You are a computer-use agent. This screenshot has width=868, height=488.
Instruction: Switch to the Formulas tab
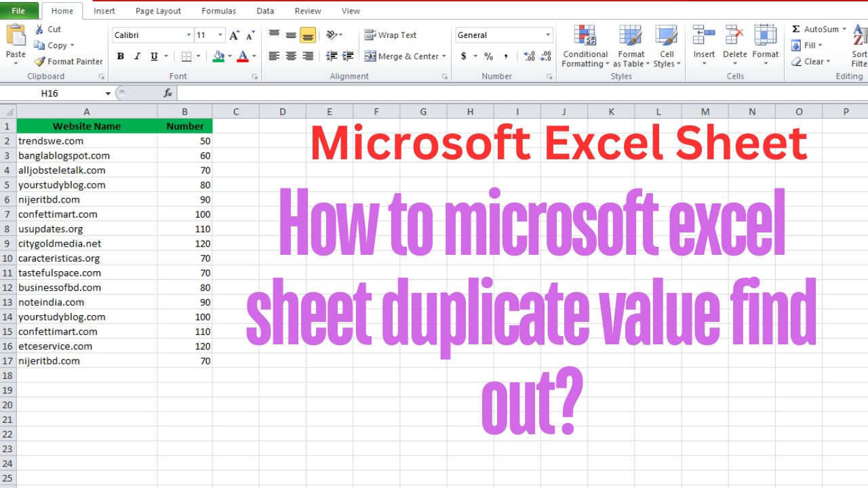point(219,11)
